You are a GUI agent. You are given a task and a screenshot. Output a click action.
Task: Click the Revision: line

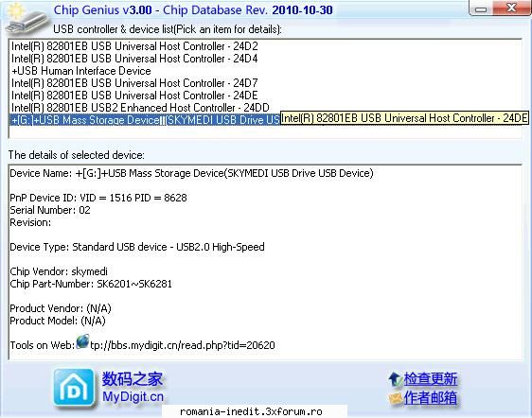(x=30, y=223)
